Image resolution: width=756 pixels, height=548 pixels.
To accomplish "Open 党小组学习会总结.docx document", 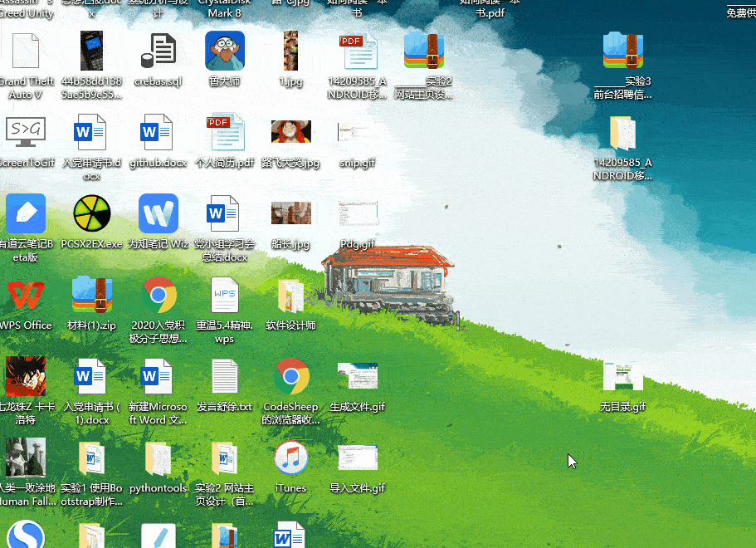I will [222, 213].
